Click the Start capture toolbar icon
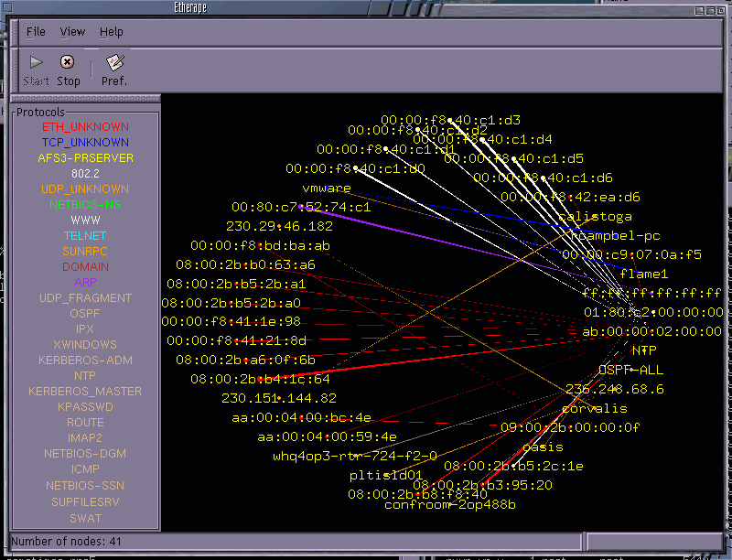 click(x=37, y=62)
